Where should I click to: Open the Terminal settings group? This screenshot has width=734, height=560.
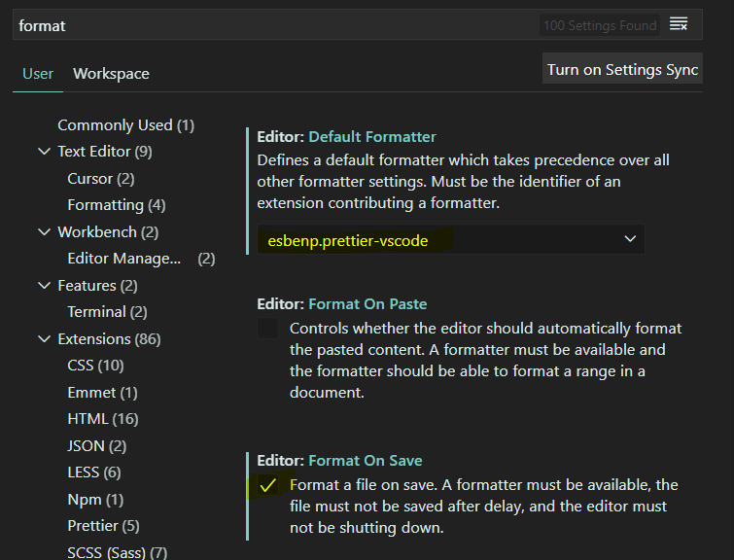pyautogui.click(x=107, y=312)
